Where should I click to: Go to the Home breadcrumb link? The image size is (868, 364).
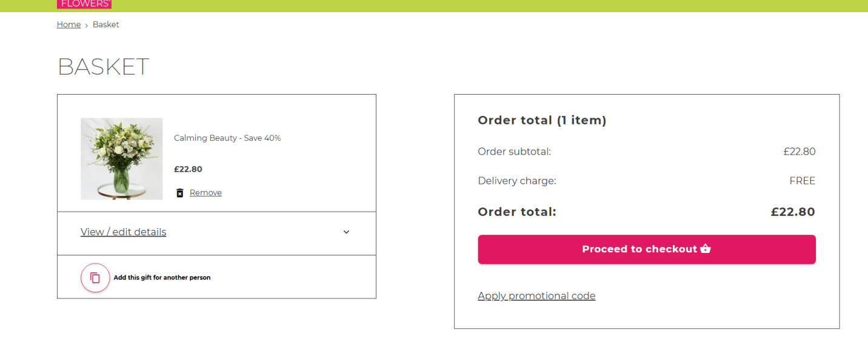click(x=68, y=25)
